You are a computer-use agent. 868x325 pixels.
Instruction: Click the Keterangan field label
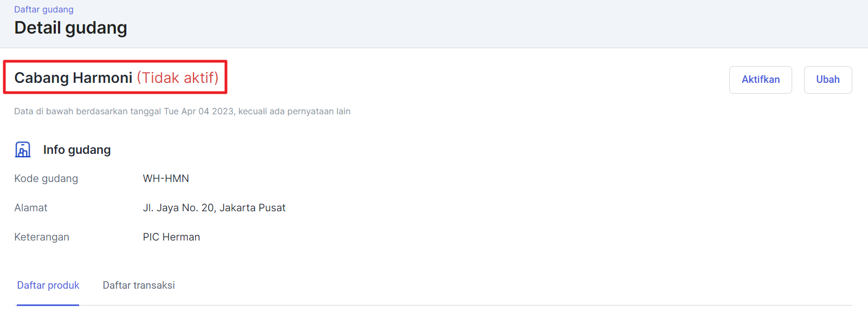42,237
